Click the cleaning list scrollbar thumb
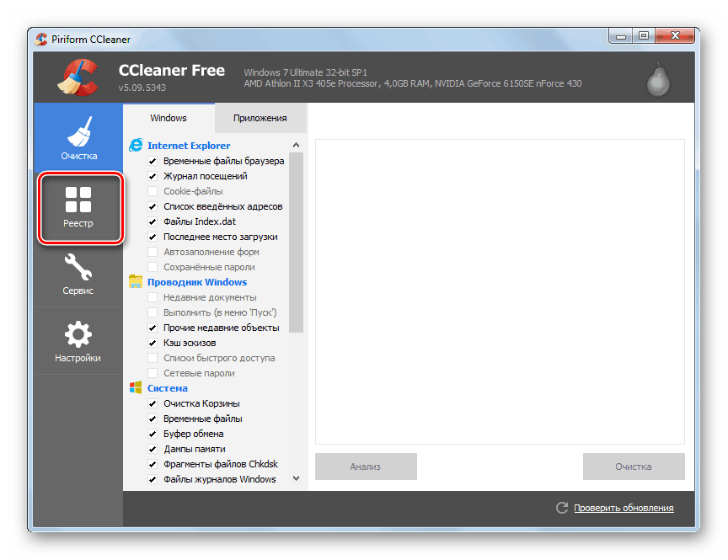 pos(297,243)
